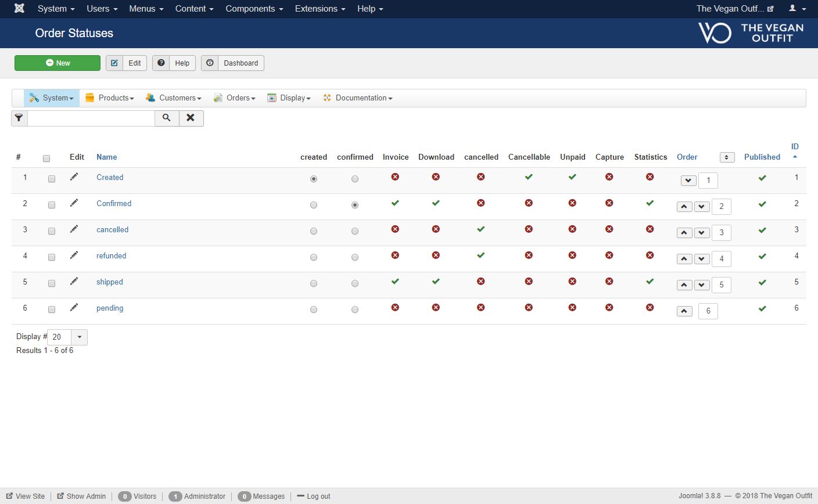Click the Joomla logo icon in top bar

[19, 9]
